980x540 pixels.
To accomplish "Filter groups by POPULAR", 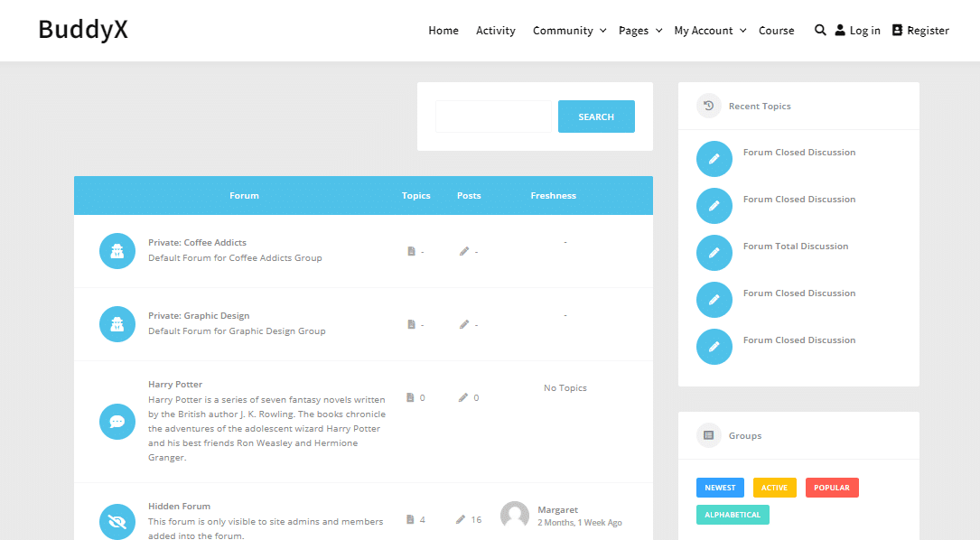I will 832,488.
